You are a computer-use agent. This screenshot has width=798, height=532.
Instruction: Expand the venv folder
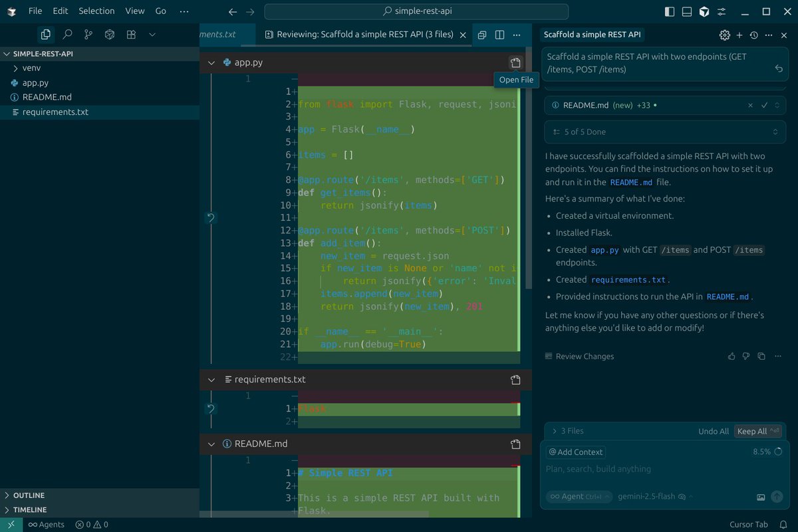(100, 68)
